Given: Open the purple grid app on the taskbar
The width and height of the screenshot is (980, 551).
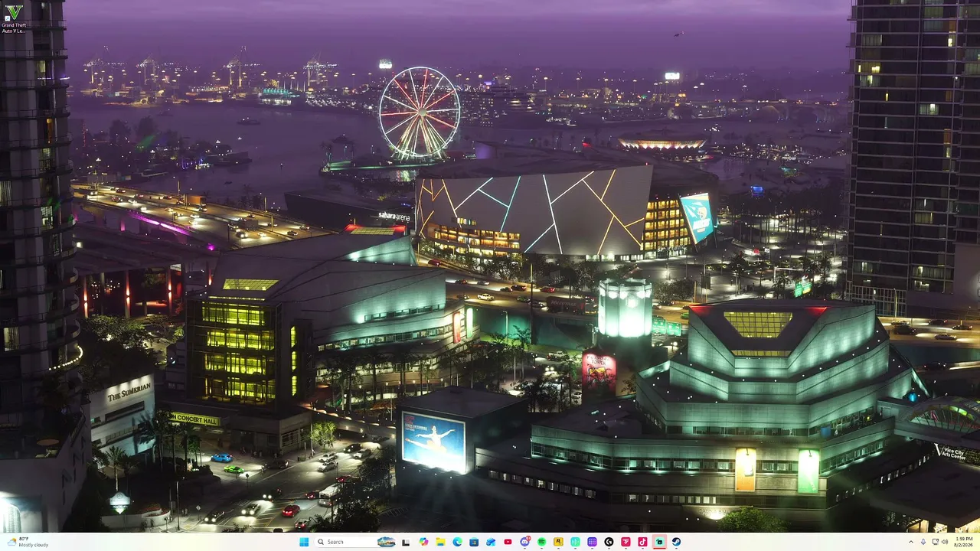Looking at the screenshot, I should [592, 542].
